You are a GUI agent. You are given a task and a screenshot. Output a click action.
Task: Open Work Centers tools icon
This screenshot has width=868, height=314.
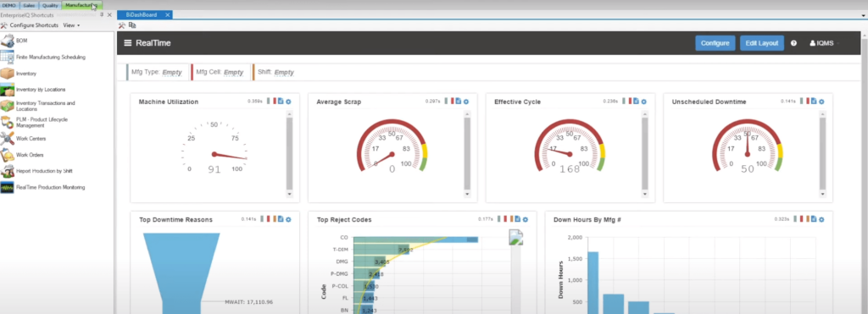point(7,139)
